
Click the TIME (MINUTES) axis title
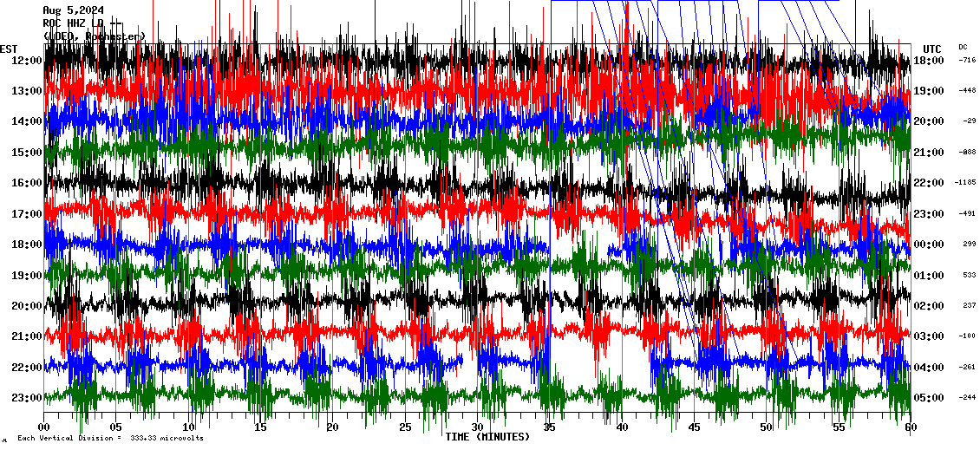(x=487, y=437)
